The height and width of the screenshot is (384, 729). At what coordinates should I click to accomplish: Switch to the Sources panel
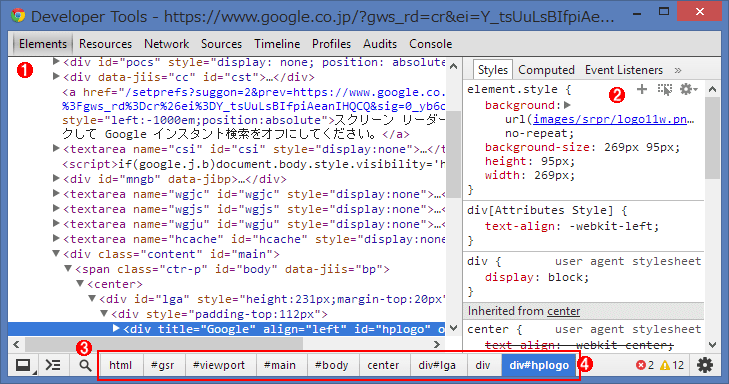click(221, 44)
